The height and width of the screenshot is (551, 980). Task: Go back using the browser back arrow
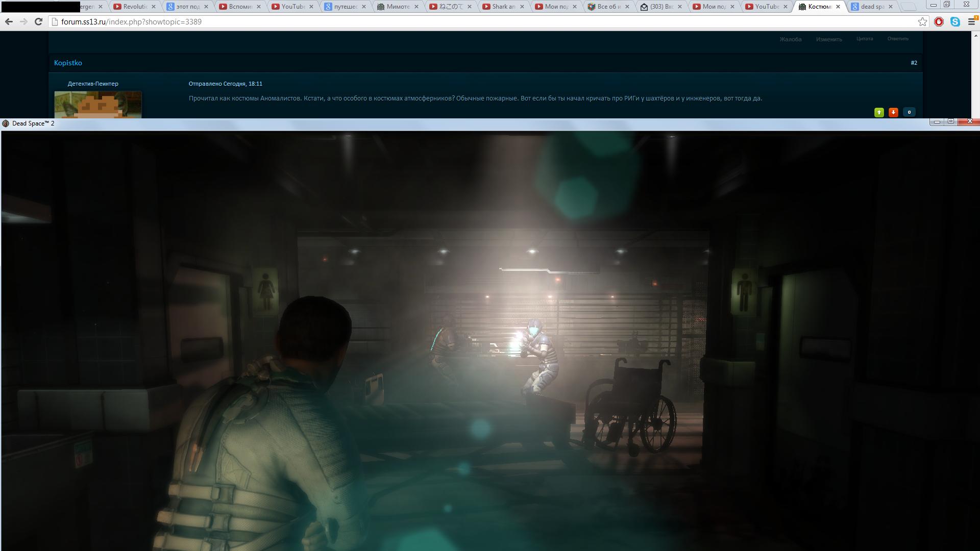click(9, 22)
